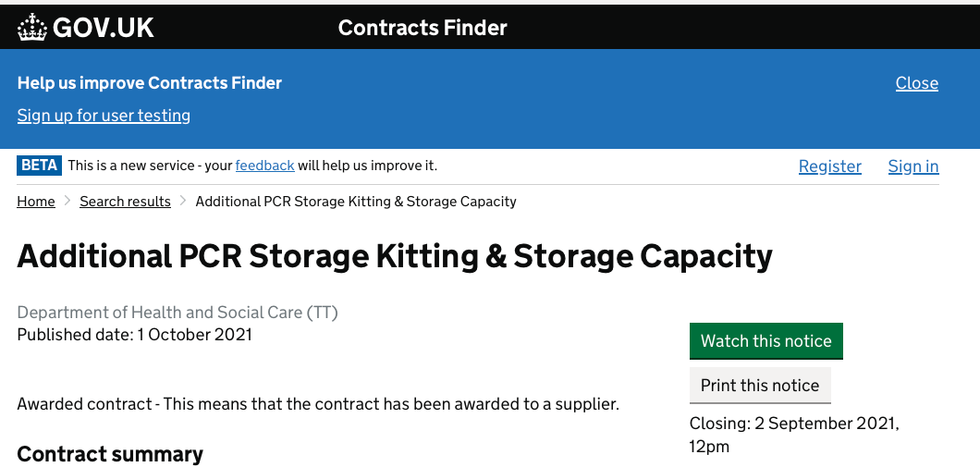Click the Contract summary heading
Viewport: 980px width, 467px height.
pos(110,454)
